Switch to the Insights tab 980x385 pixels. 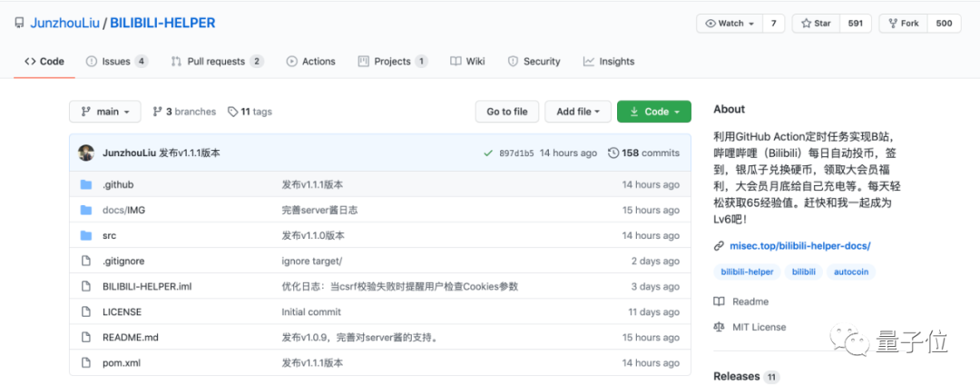(609, 61)
